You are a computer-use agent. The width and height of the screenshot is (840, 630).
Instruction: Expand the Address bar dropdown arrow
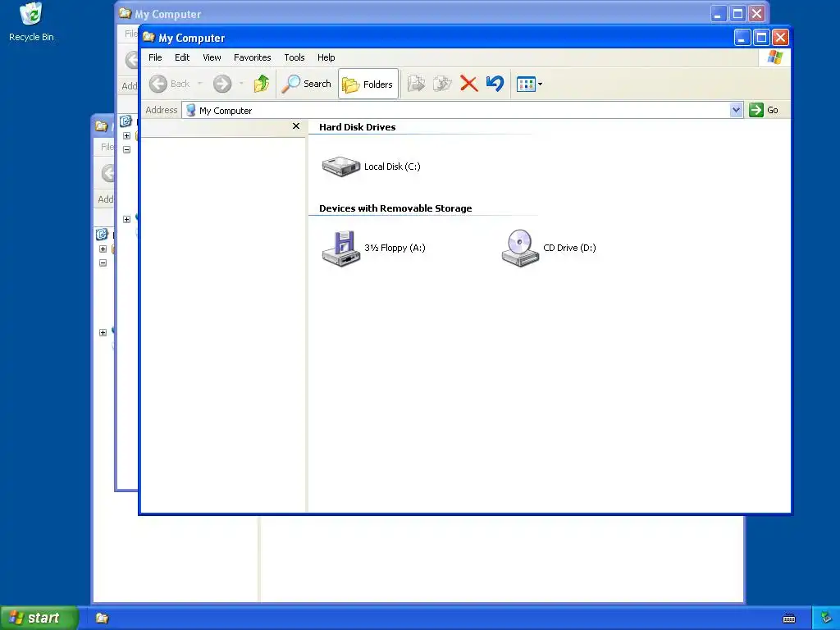(x=736, y=110)
